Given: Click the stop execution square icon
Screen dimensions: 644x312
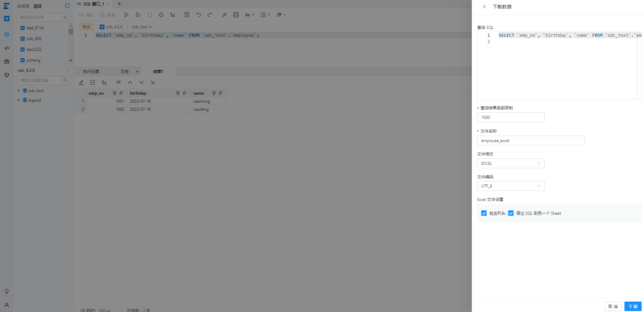Looking at the screenshot, I should point(150,15).
